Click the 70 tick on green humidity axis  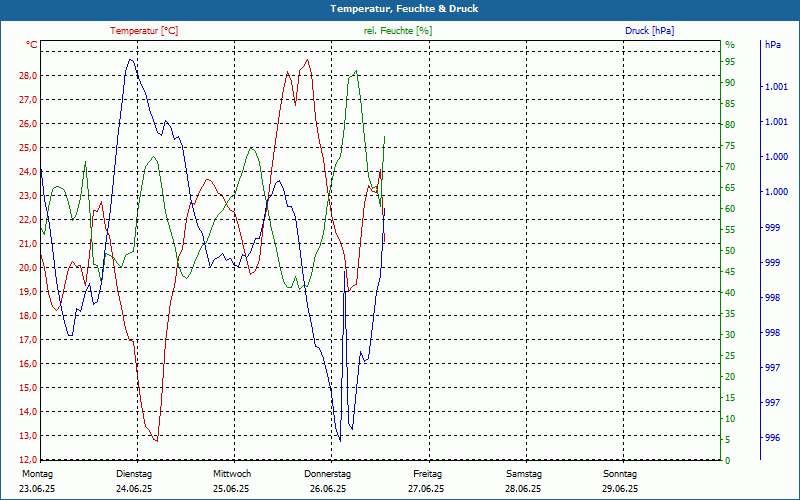pyautogui.click(x=730, y=167)
